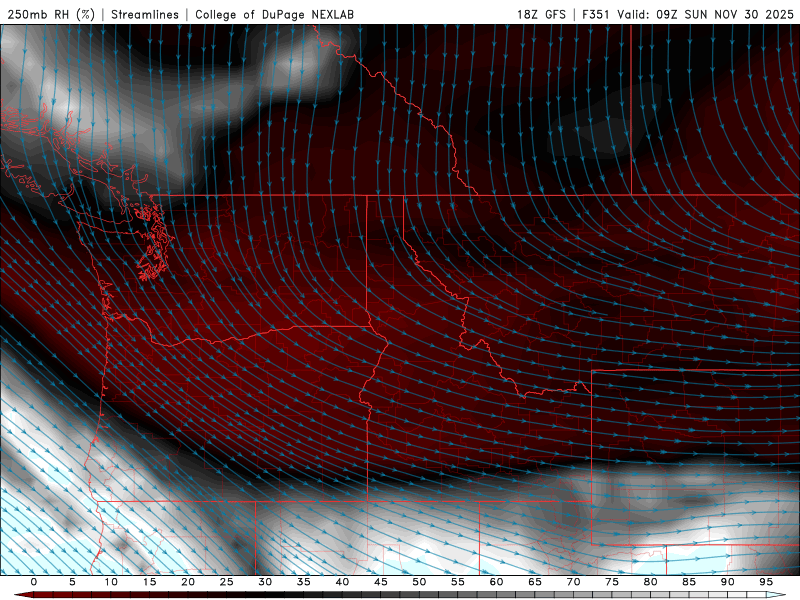Image resolution: width=800 pixels, height=600 pixels.
Task: Click the '55' colorbar tick label
Action: click(458, 582)
